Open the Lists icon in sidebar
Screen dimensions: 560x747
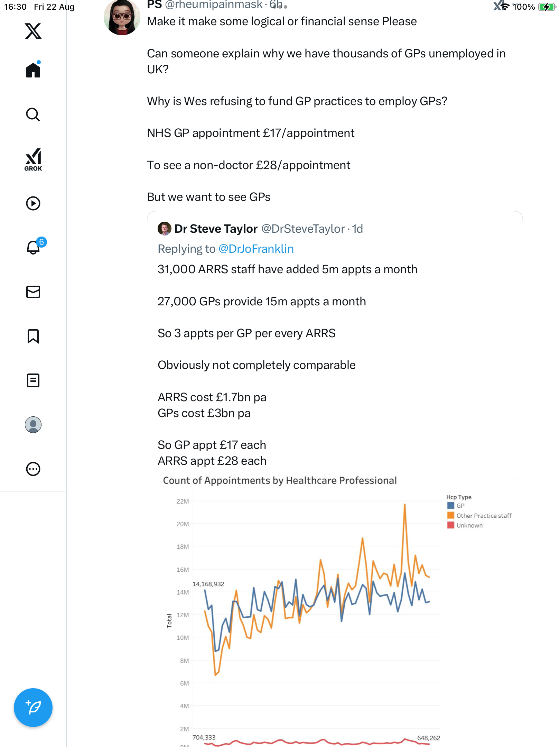click(x=33, y=380)
